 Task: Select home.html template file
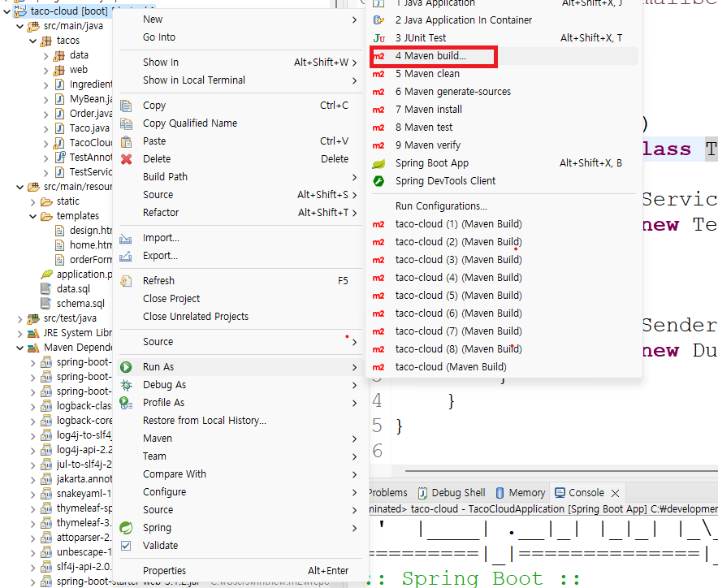coord(91,245)
